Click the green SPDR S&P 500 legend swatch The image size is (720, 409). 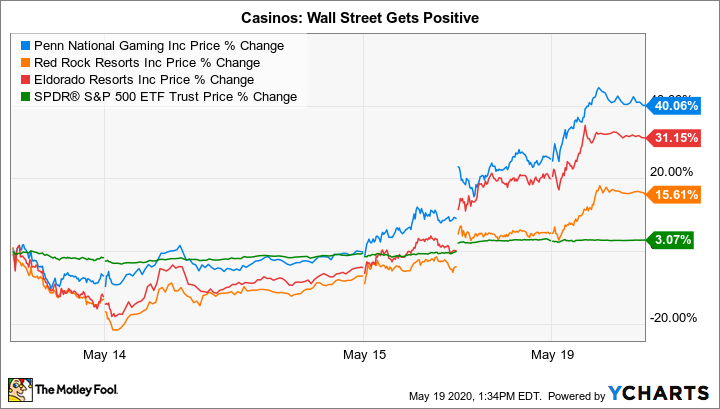(x=25, y=97)
